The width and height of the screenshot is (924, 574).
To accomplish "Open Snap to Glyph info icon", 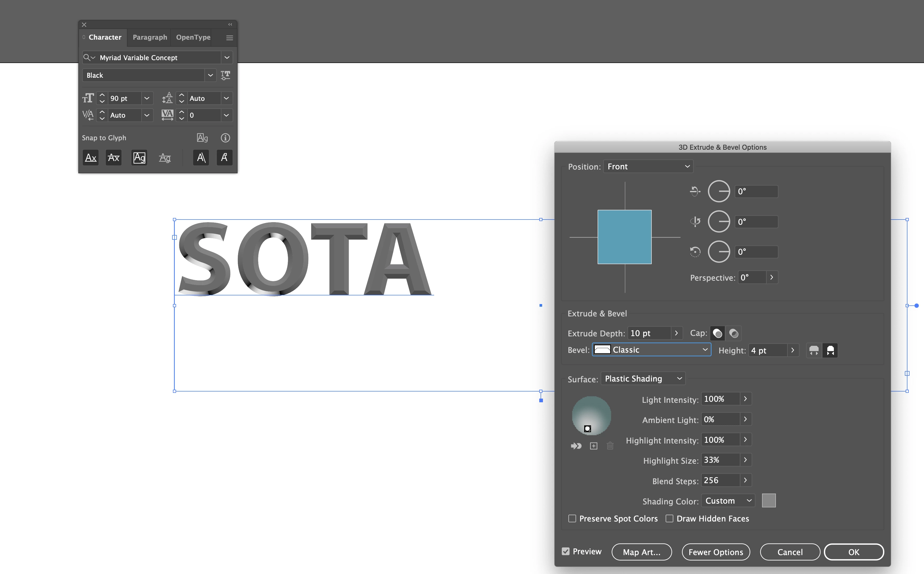I will click(x=225, y=138).
